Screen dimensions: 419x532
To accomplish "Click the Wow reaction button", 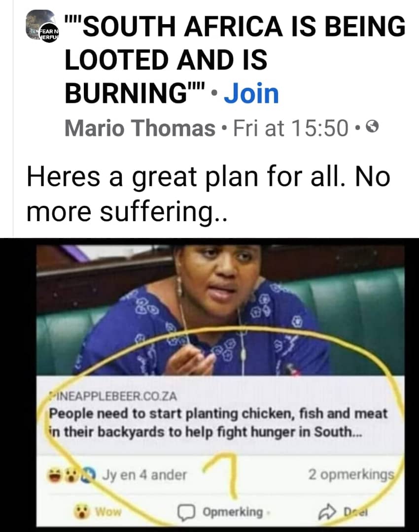I will point(98,511).
